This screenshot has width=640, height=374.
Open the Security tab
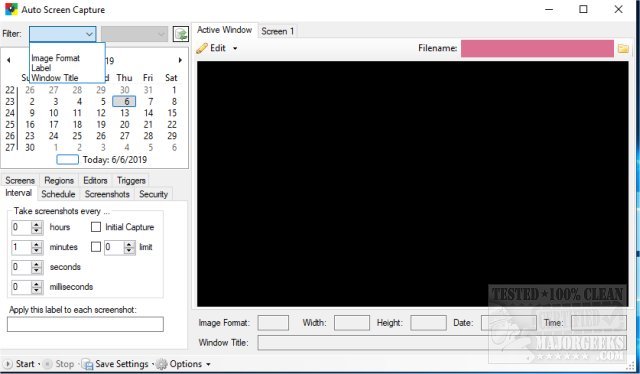pos(153,194)
